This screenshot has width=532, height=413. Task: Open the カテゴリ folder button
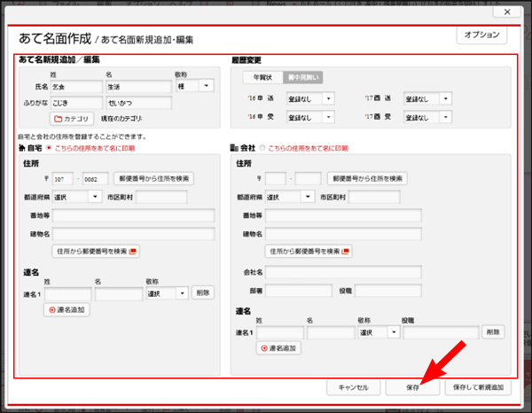pyautogui.click(x=72, y=119)
